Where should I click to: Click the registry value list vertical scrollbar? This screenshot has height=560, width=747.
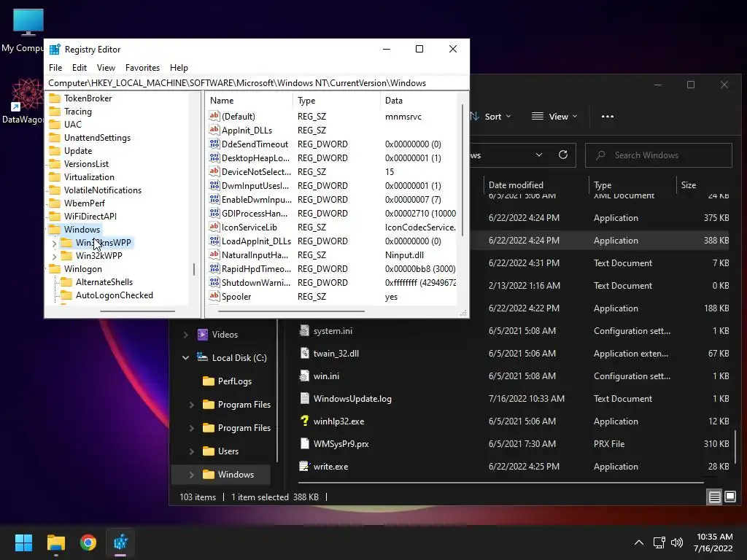(462, 169)
